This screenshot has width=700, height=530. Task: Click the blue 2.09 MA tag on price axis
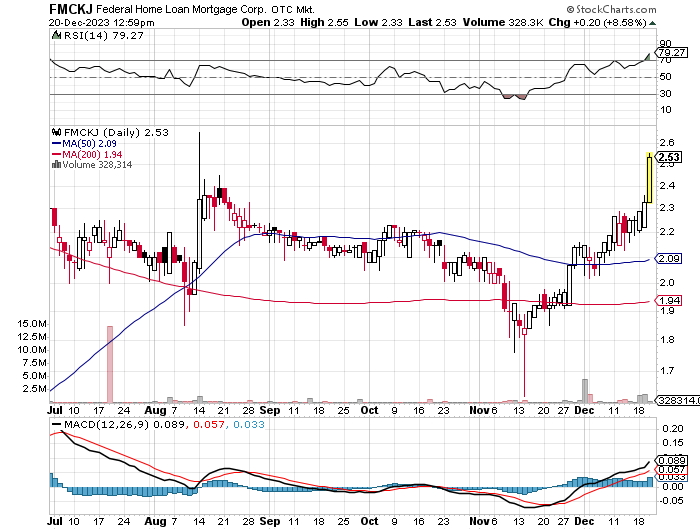coord(669,259)
